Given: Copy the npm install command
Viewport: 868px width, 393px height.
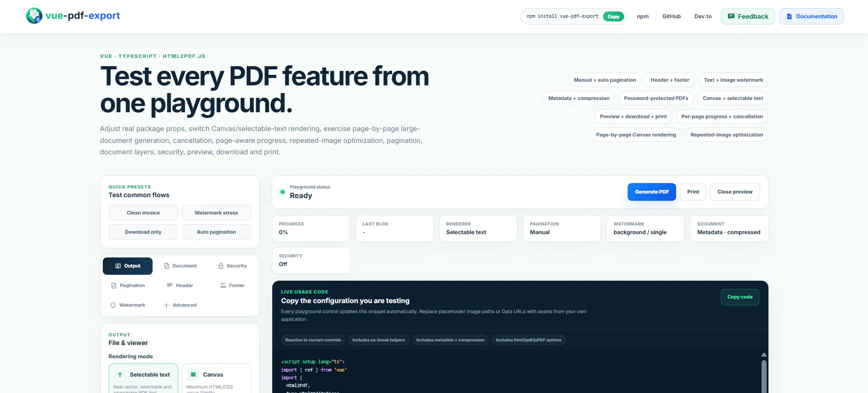Looking at the screenshot, I should click(614, 16).
